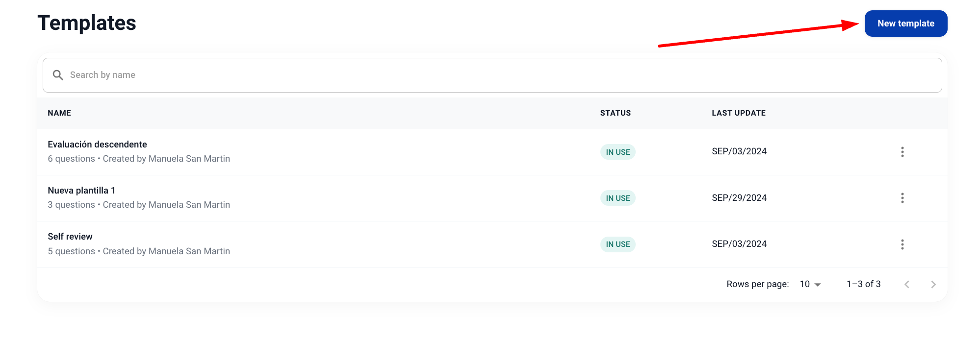This screenshot has height=340, width=980.
Task: Click the SEP/29/2024 date cell
Action: (739, 198)
